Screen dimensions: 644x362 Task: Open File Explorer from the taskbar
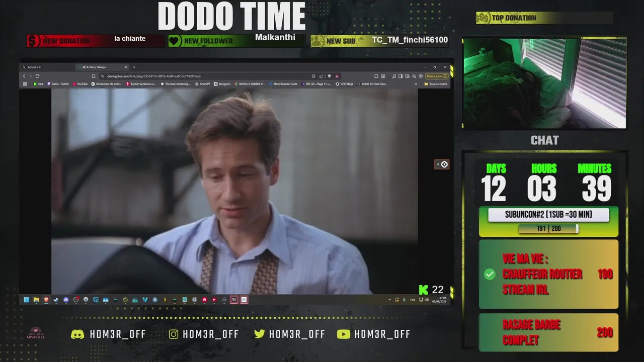point(36,300)
